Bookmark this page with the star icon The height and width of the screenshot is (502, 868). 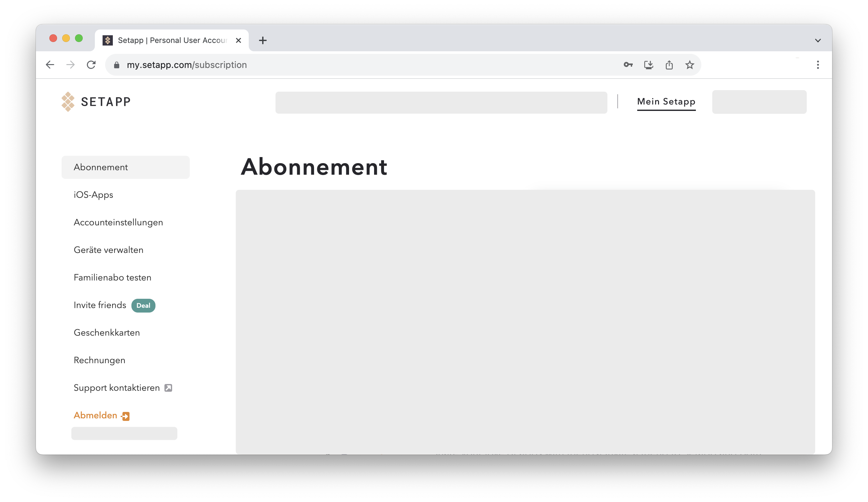689,65
